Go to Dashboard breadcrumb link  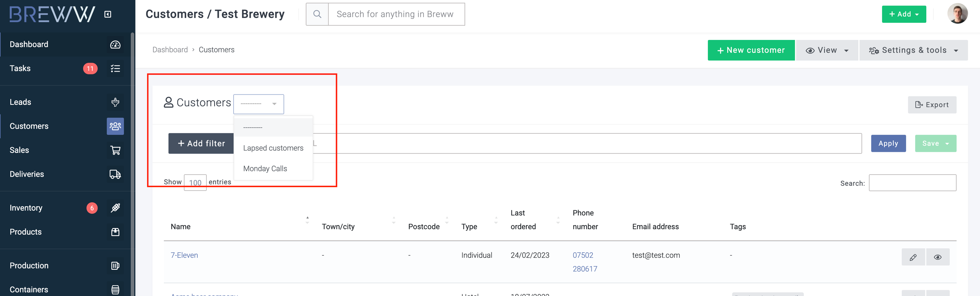click(x=170, y=50)
